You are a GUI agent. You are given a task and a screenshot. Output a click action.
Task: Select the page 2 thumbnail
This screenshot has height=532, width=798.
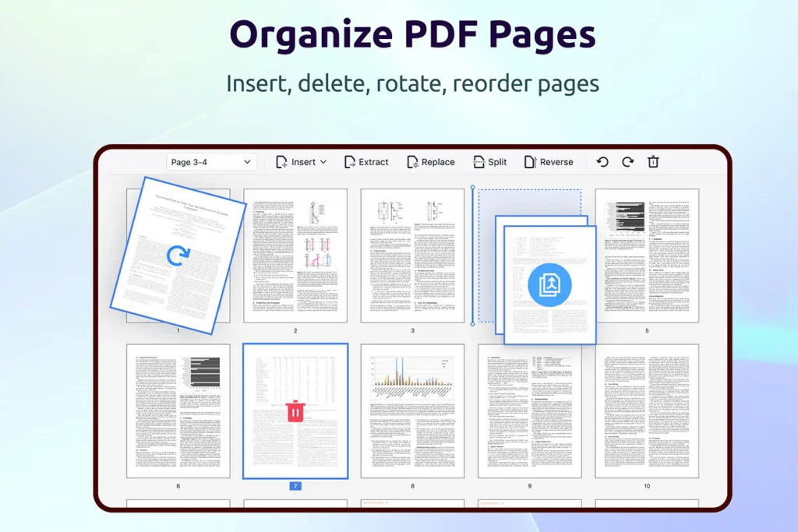click(x=295, y=255)
